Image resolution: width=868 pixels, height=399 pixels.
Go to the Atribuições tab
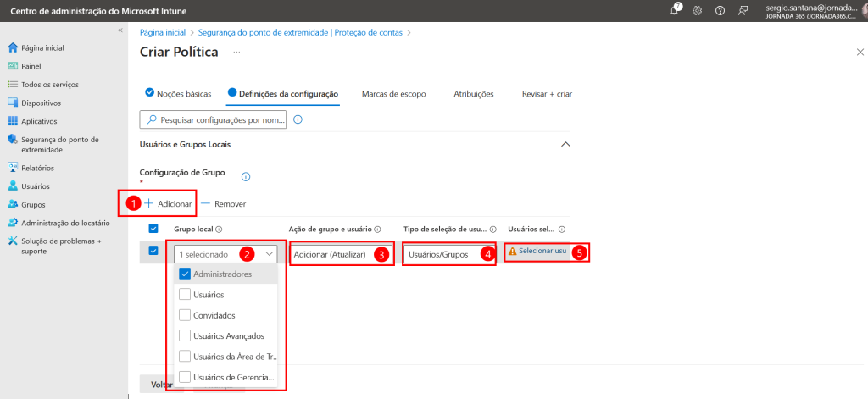tap(474, 94)
